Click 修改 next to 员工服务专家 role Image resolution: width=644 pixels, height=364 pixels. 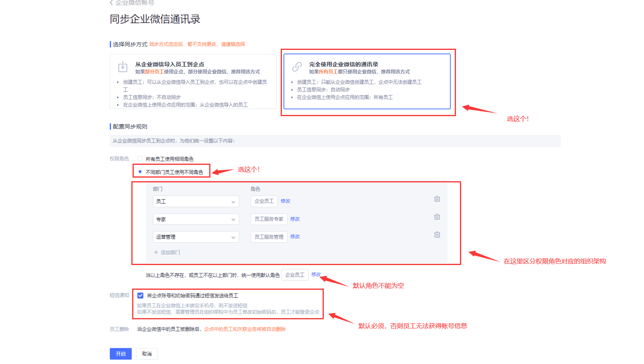[295, 219]
